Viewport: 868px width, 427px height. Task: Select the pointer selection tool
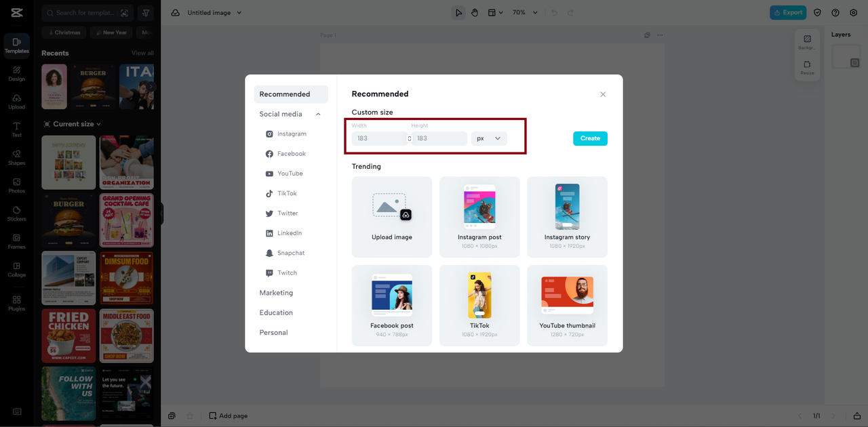tap(459, 12)
